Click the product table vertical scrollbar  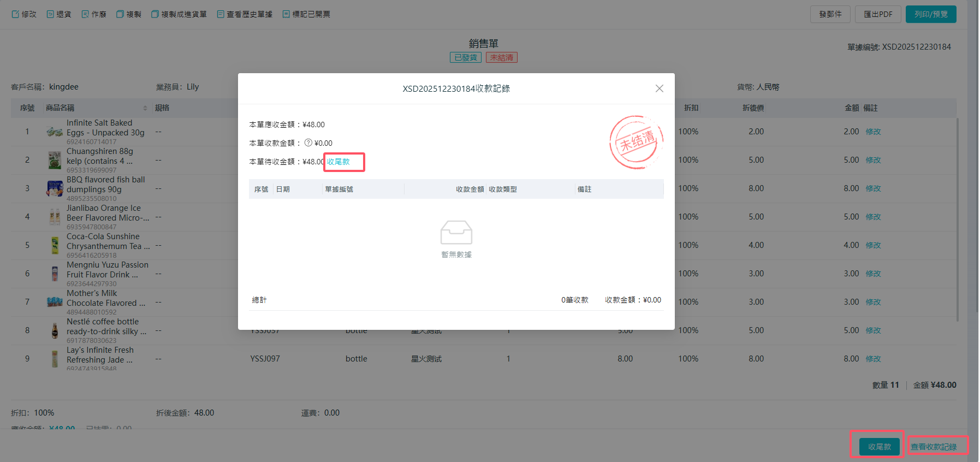(x=958, y=218)
